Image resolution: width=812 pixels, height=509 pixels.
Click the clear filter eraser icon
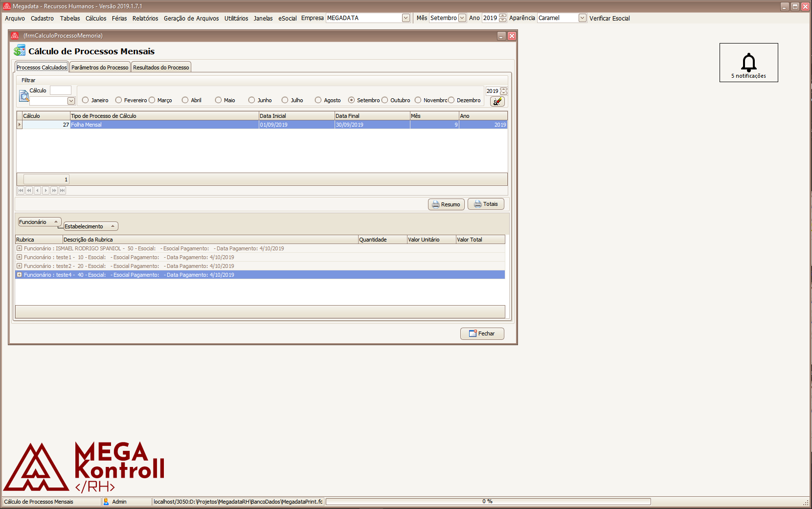(x=497, y=101)
